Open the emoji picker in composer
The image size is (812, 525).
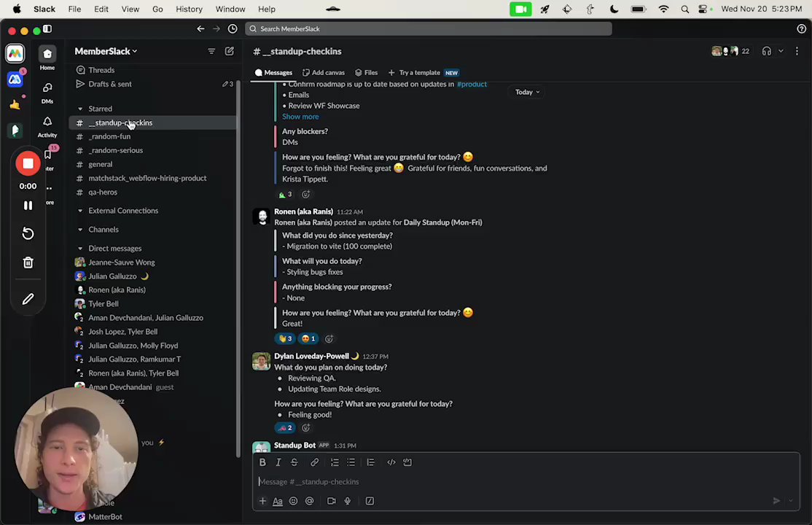[x=294, y=501]
